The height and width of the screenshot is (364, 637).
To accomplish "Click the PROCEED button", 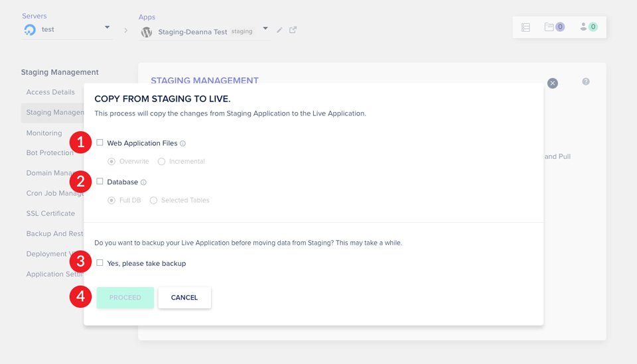I will pyautogui.click(x=125, y=298).
